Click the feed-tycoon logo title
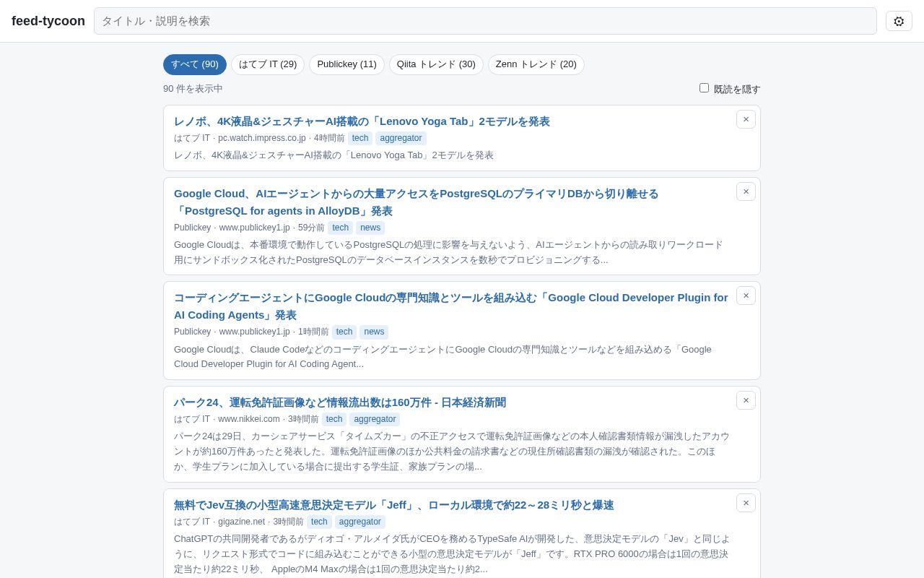 (48, 21)
